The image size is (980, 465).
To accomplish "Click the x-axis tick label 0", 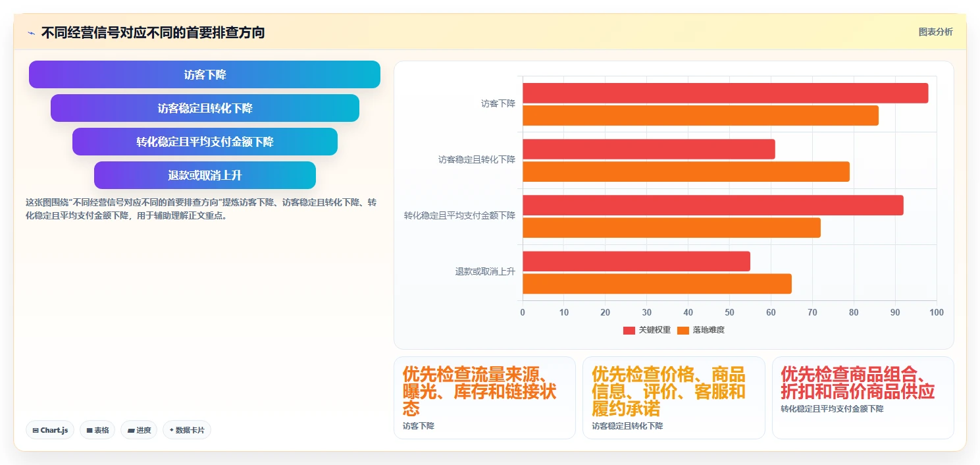I will pyautogui.click(x=523, y=312).
